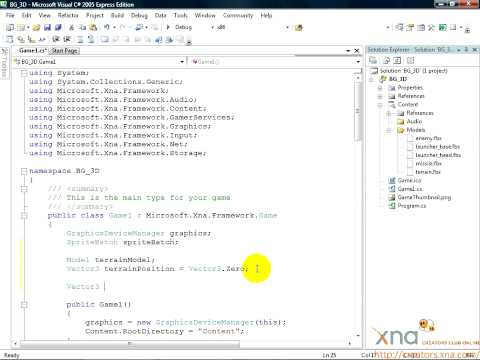Start debugging with the green play arrow
Viewport: 480px width, 360px height.
(168, 27)
